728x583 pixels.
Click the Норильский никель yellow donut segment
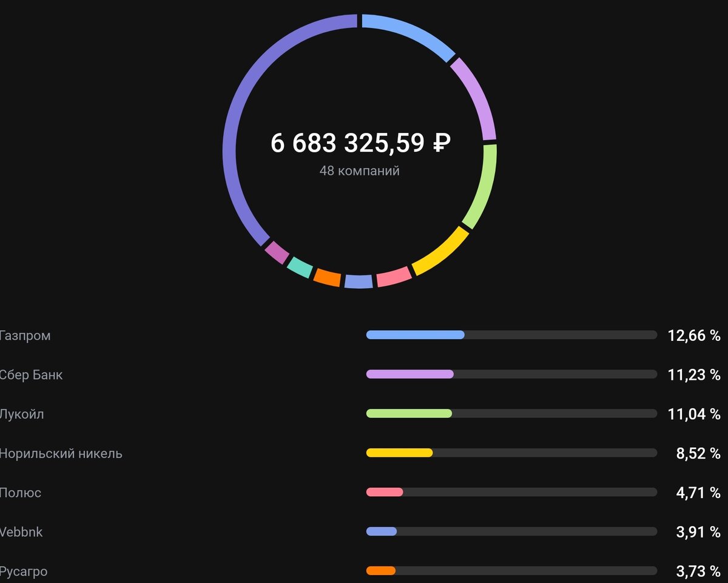(x=443, y=252)
